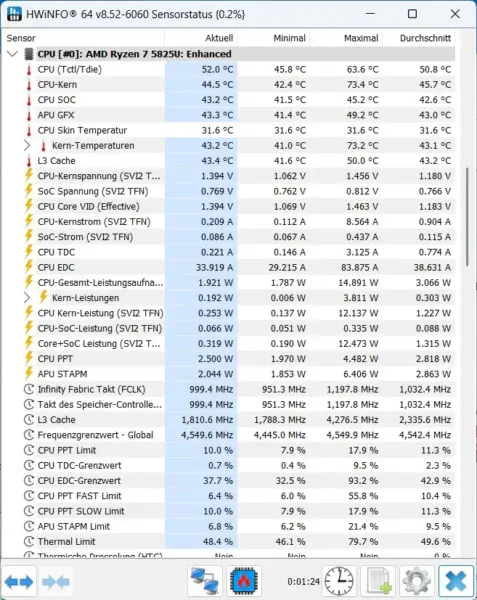Click the Aktuell column header
The image size is (477, 600).
click(x=219, y=38)
